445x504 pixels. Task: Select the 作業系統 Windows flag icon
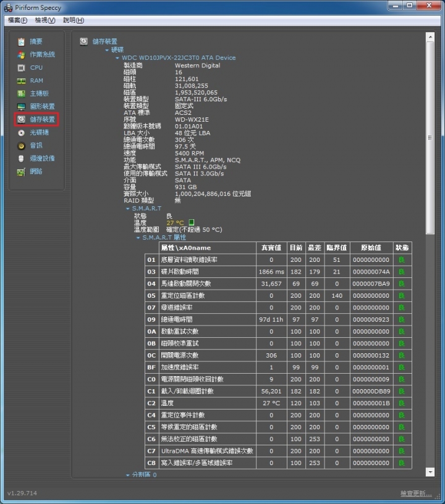coord(21,54)
